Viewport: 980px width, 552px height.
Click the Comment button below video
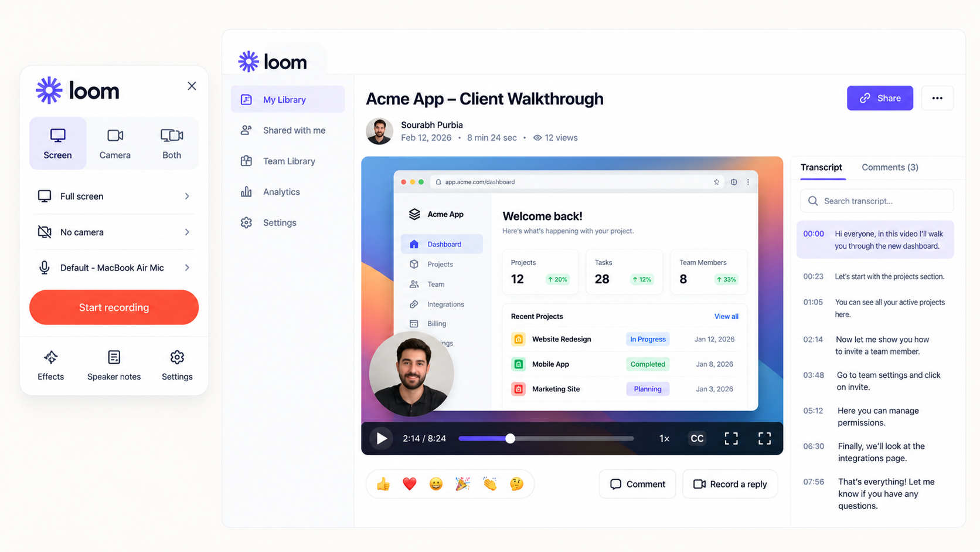tap(637, 484)
